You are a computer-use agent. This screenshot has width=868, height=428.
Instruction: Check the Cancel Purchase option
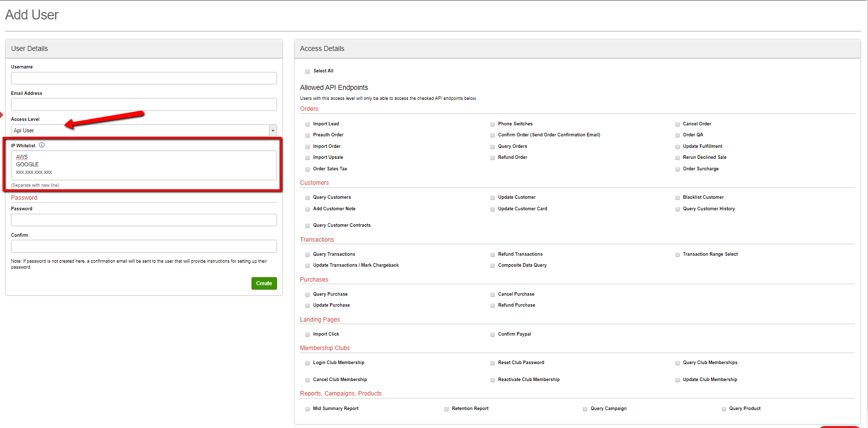[x=492, y=295]
